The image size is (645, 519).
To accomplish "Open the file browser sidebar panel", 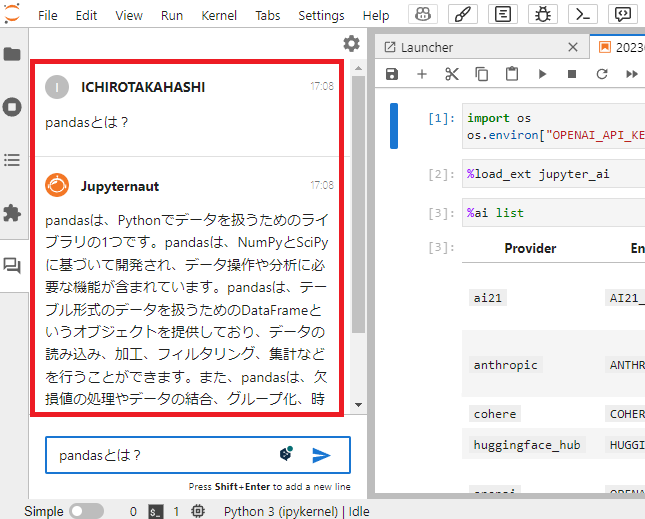I will coord(12,54).
